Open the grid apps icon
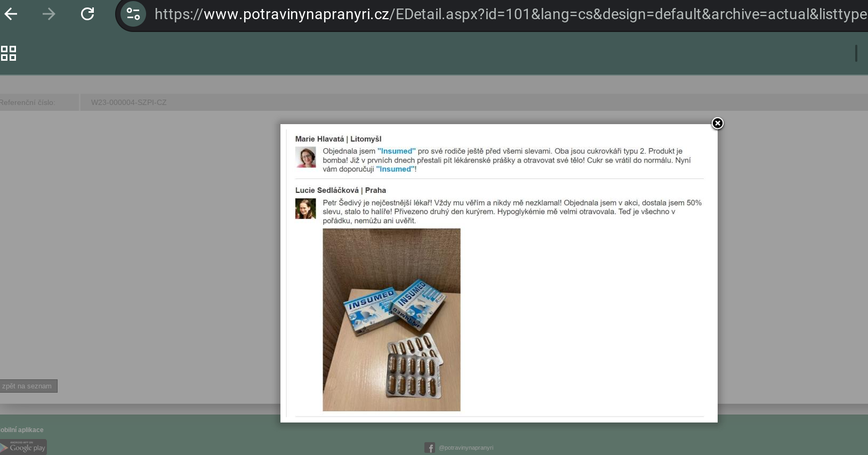 pyautogui.click(x=9, y=53)
